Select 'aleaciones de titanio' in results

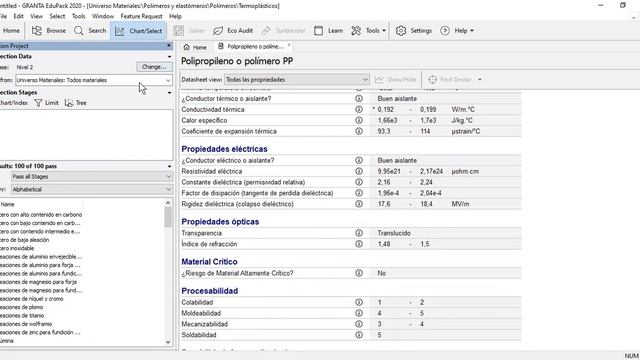(22, 316)
